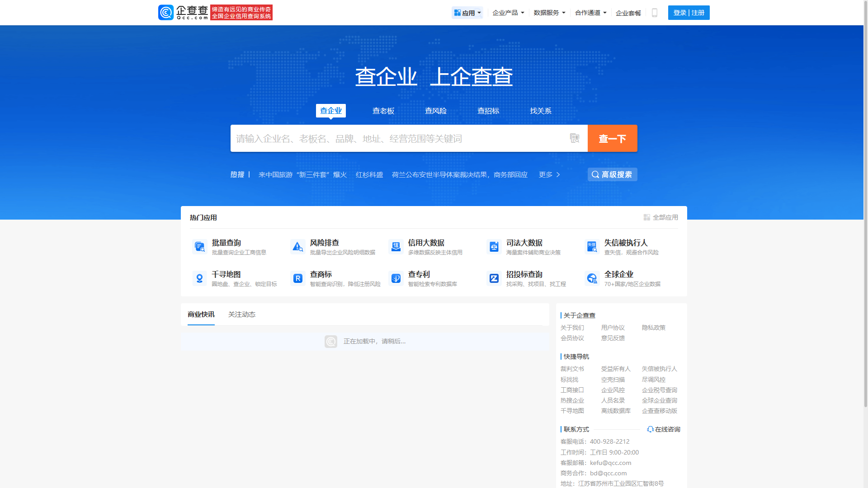Switch to the 关注动态 tab
Viewport: 868px width, 488px height.
tap(241, 314)
